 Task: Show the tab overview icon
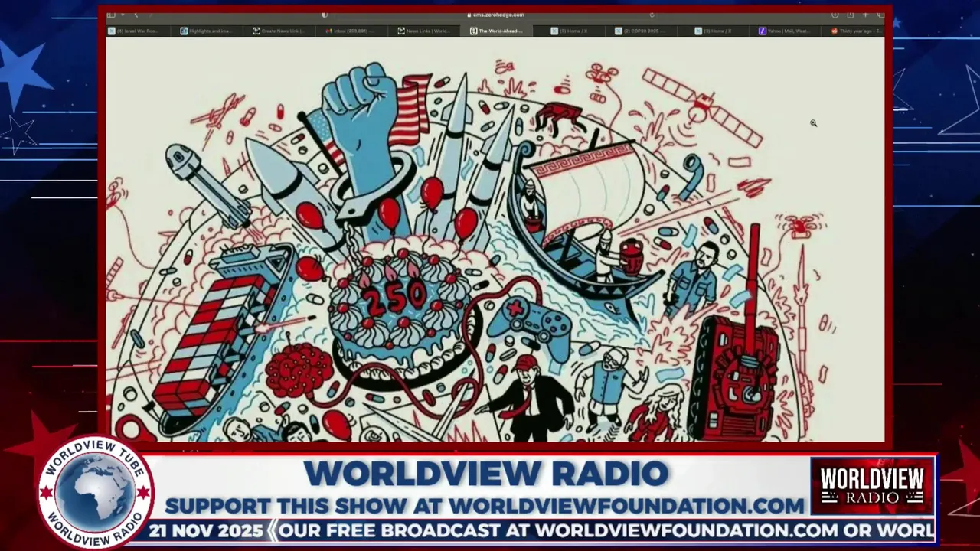[881, 15]
